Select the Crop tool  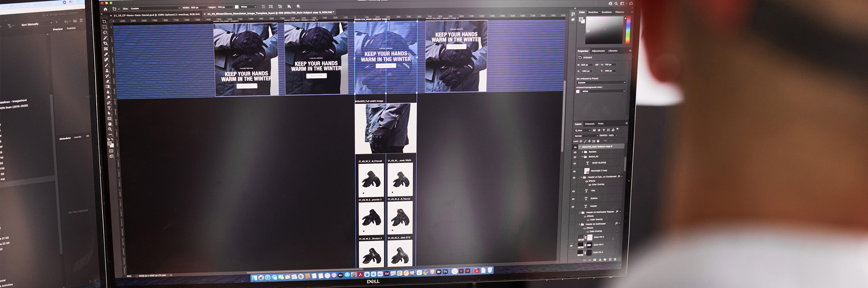pyautogui.click(x=105, y=43)
